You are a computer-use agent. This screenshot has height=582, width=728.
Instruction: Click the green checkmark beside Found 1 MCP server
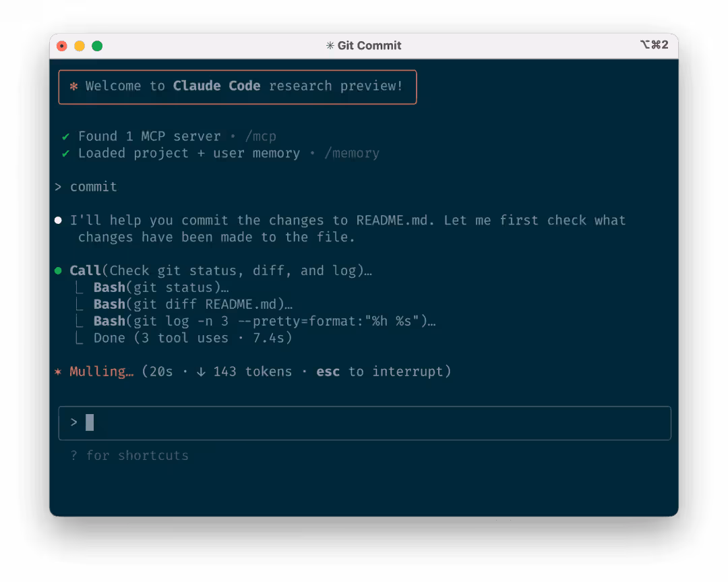tap(65, 136)
